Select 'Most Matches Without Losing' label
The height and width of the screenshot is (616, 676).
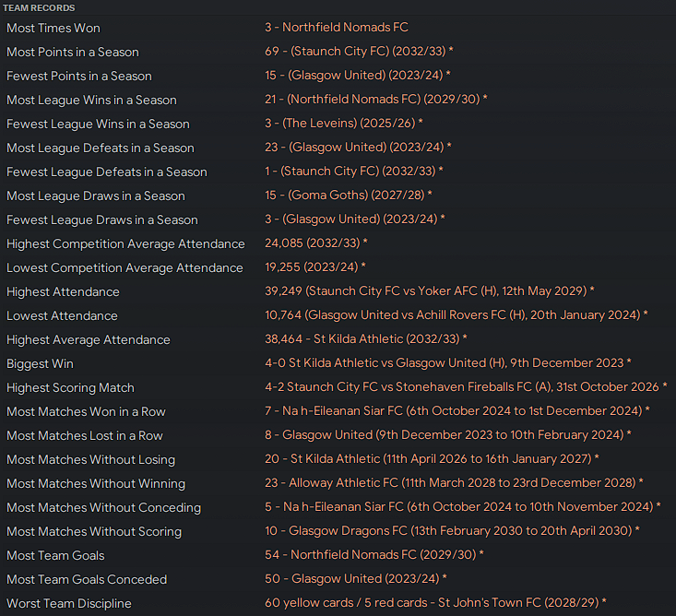[91, 459]
